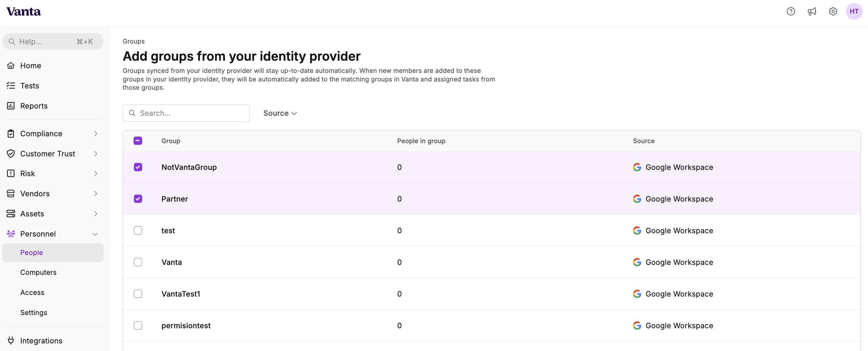Image resolution: width=868 pixels, height=351 pixels.
Task: Click People in group column header
Action: point(421,141)
